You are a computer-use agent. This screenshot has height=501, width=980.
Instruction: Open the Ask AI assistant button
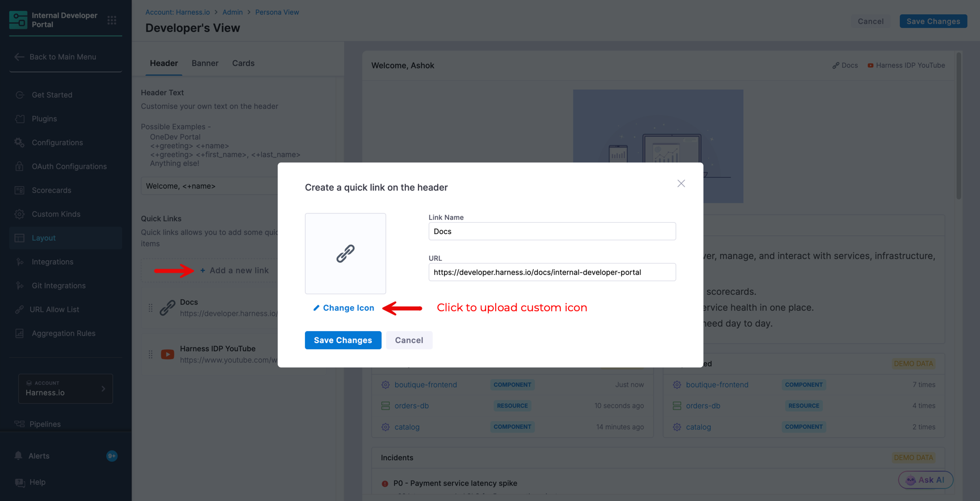925,480
